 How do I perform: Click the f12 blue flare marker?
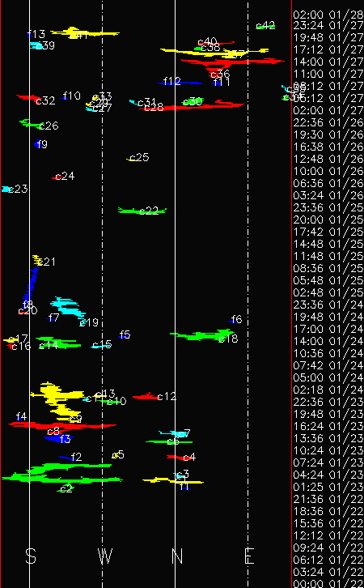(180, 83)
